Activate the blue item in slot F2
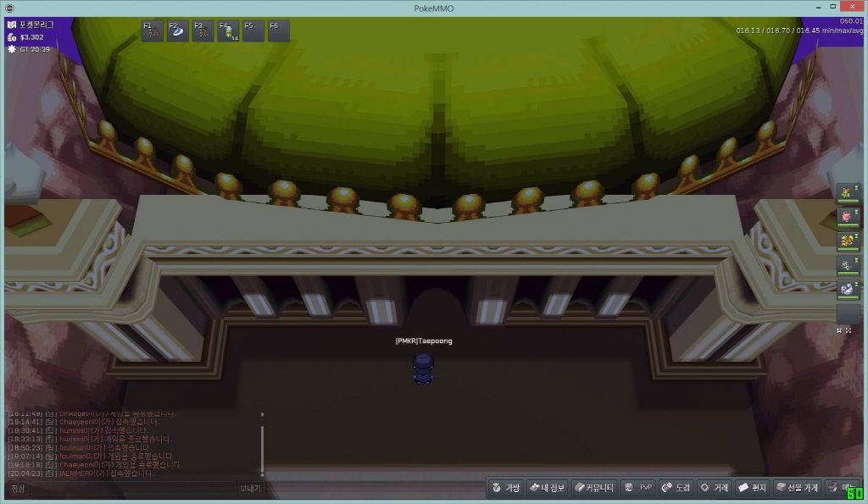 177,31
